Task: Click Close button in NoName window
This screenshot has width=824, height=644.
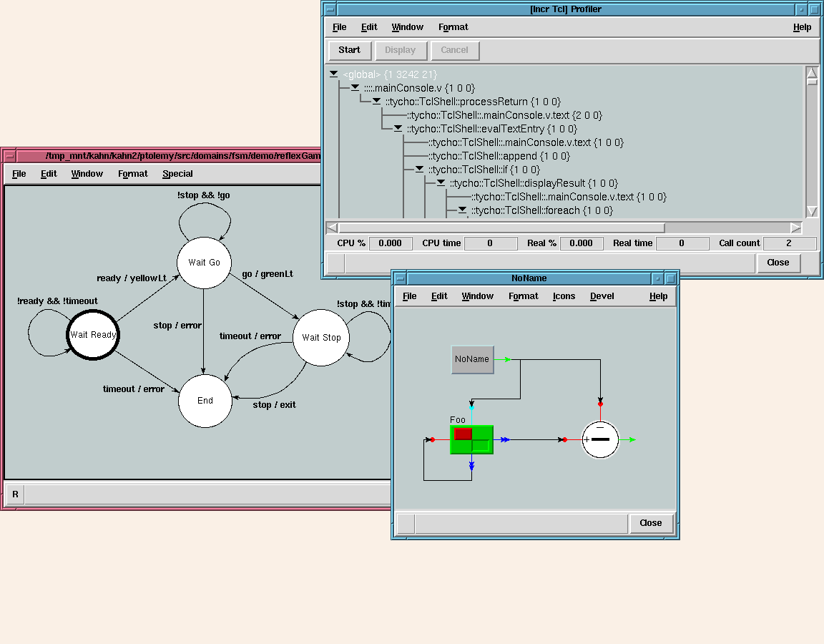Action: pos(650,523)
